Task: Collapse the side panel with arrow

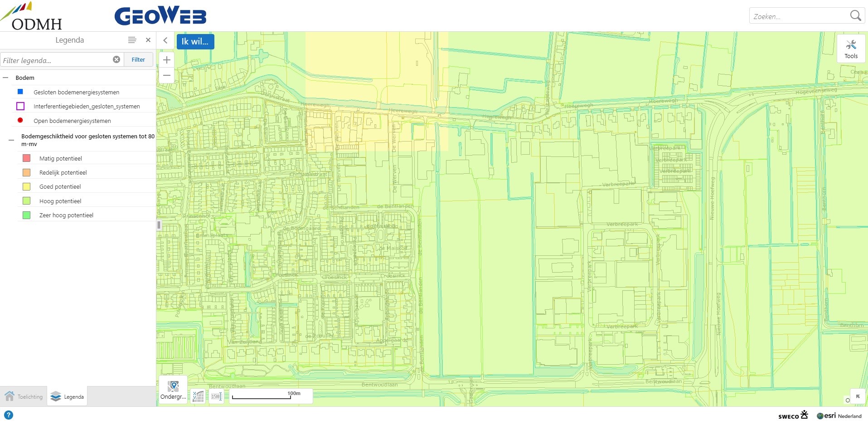Action: [165, 40]
